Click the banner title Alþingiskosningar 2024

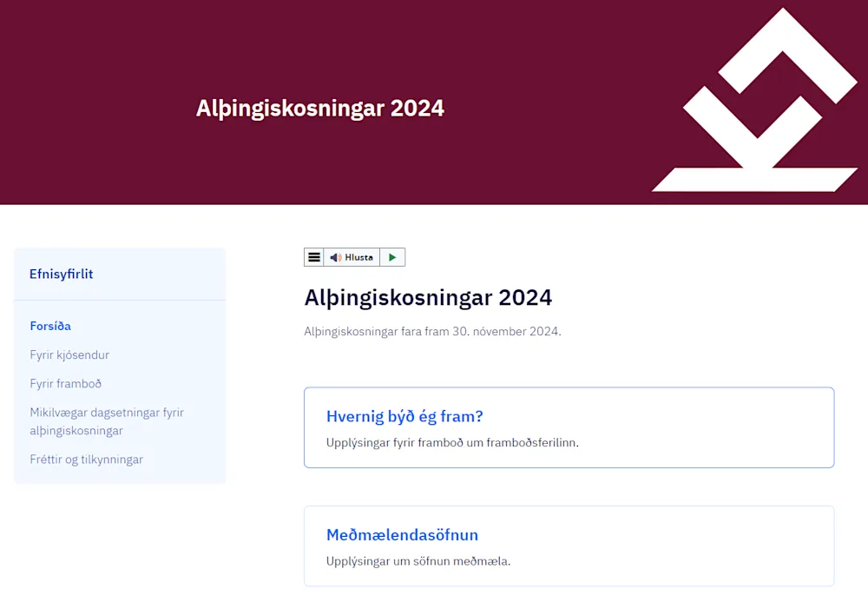coord(320,108)
